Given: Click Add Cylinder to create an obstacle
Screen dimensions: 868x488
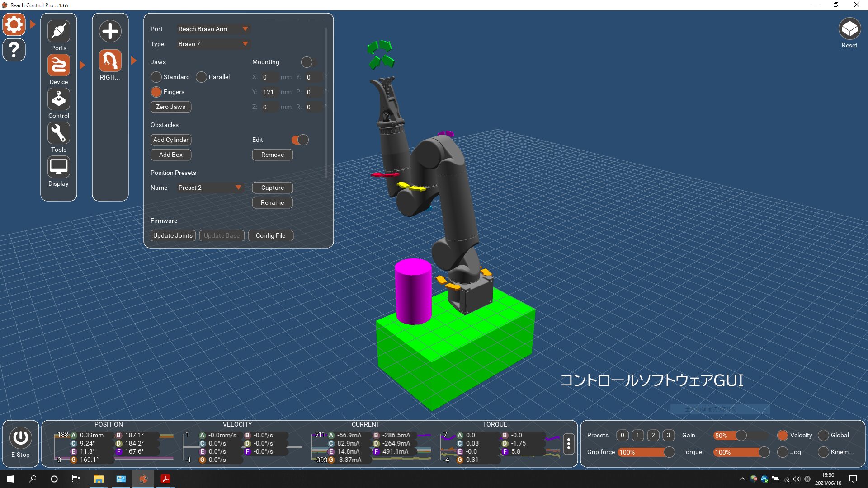Looking at the screenshot, I should click(x=170, y=140).
